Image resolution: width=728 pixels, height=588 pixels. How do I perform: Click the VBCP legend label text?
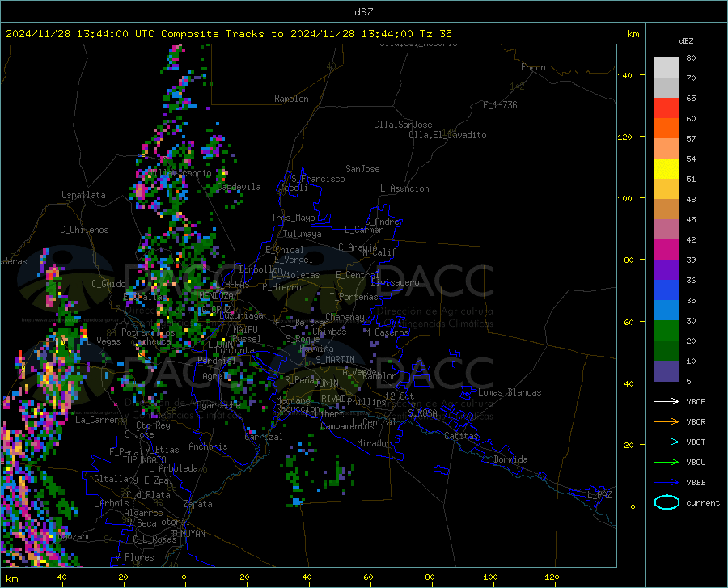click(x=696, y=401)
